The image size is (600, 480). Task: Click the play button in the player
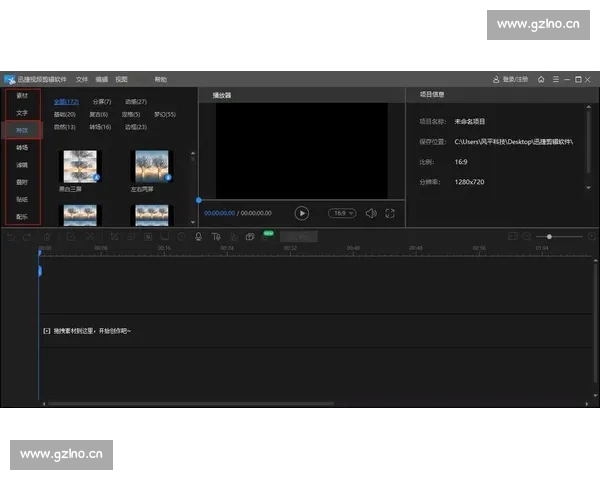[302, 213]
